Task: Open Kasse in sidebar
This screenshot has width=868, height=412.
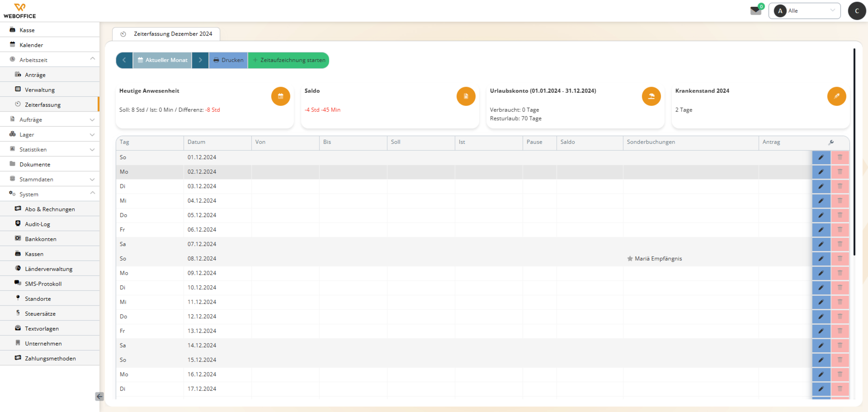Action: pyautogui.click(x=50, y=30)
